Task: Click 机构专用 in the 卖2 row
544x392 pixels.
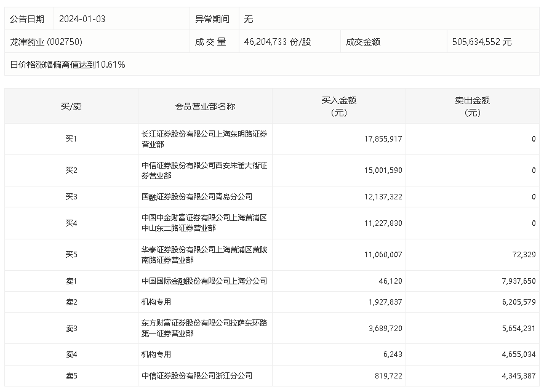Action: point(156,302)
